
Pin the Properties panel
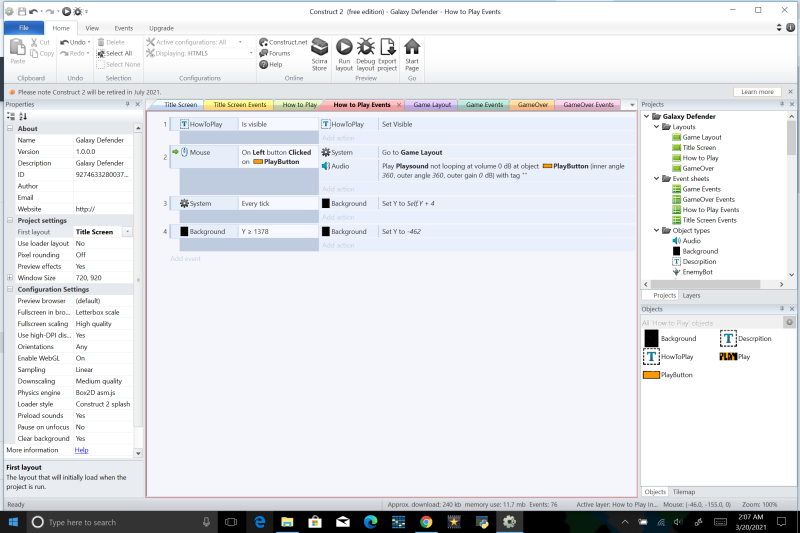128,104
